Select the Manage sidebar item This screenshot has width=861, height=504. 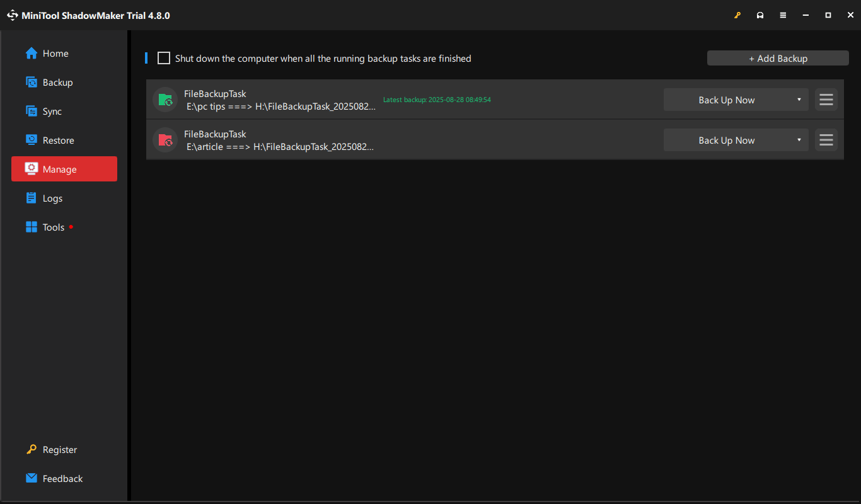(x=64, y=169)
